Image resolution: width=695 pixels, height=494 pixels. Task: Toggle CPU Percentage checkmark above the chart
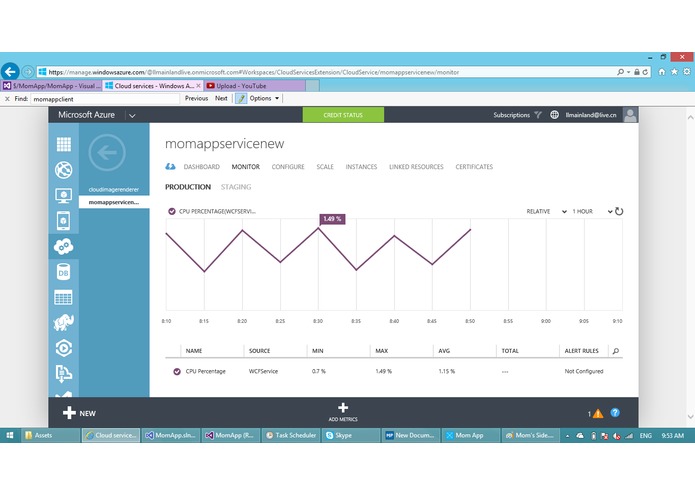172,211
